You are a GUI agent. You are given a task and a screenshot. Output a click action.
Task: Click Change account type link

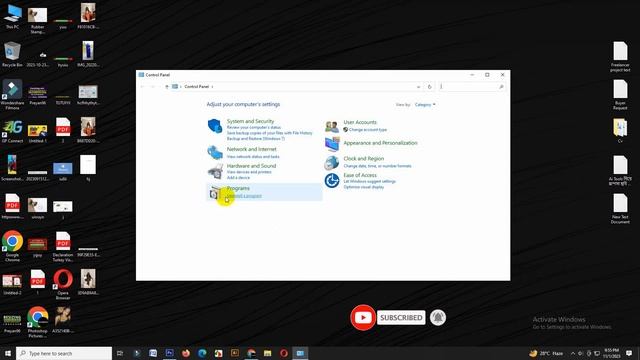coord(368,129)
